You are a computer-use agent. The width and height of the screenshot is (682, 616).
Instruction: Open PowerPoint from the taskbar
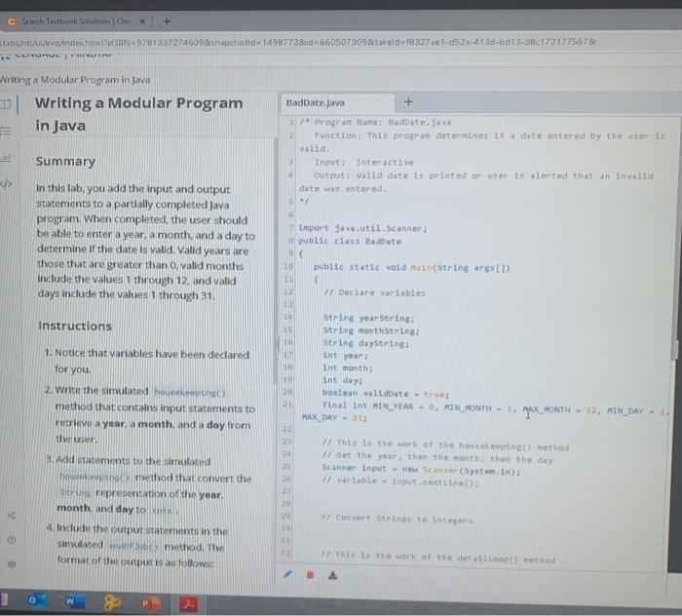tap(150, 603)
